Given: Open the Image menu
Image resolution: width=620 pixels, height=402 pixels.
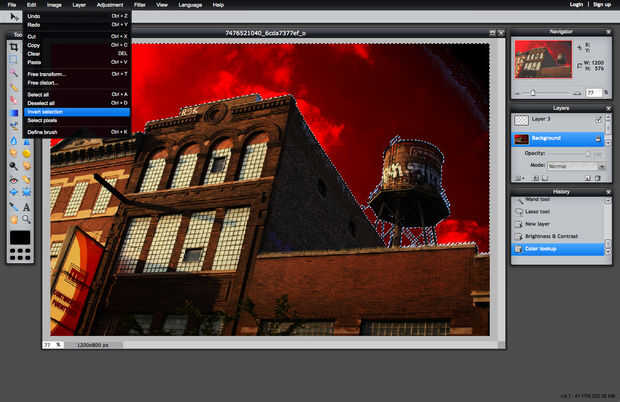Looking at the screenshot, I should pyautogui.click(x=54, y=5).
